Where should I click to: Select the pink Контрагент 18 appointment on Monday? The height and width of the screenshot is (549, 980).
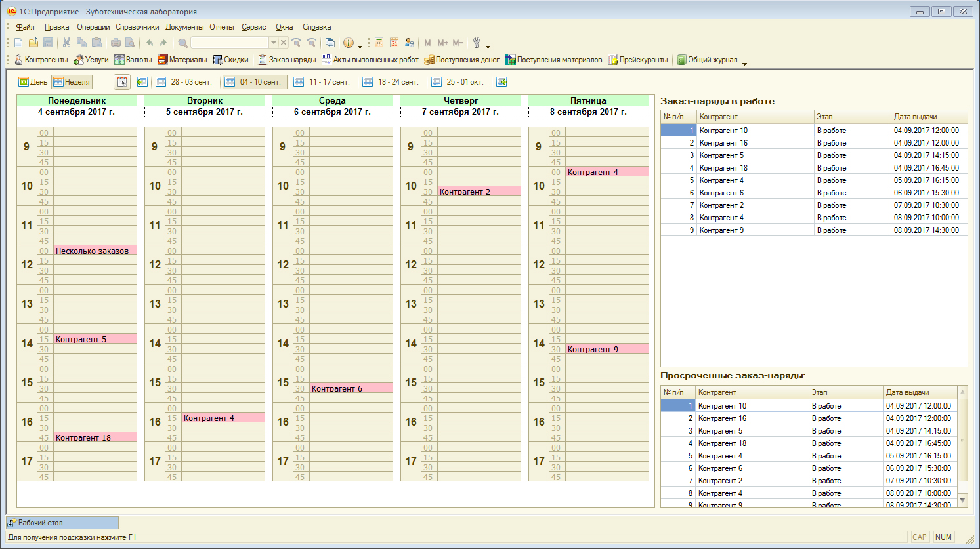point(95,437)
